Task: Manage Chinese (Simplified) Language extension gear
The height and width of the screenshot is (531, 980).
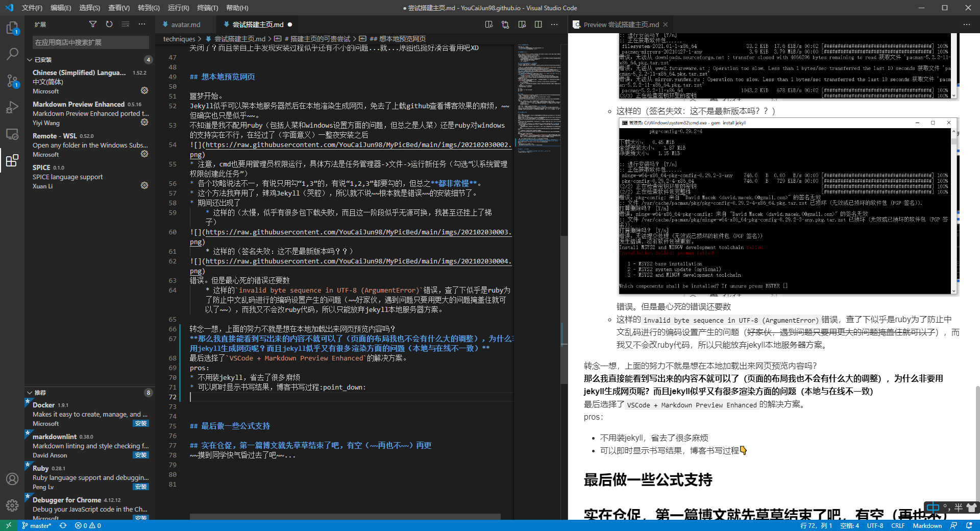Action: pos(144,90)
